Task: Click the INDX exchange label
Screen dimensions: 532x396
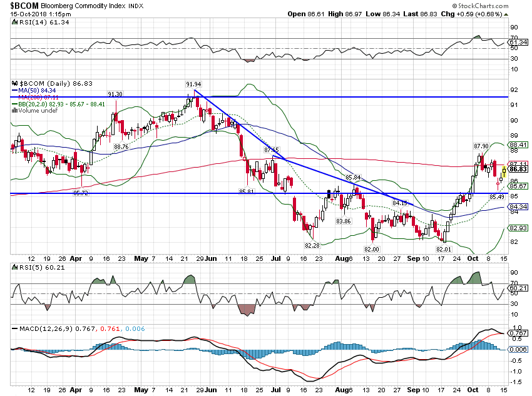Action: click(x=136, y=6)
